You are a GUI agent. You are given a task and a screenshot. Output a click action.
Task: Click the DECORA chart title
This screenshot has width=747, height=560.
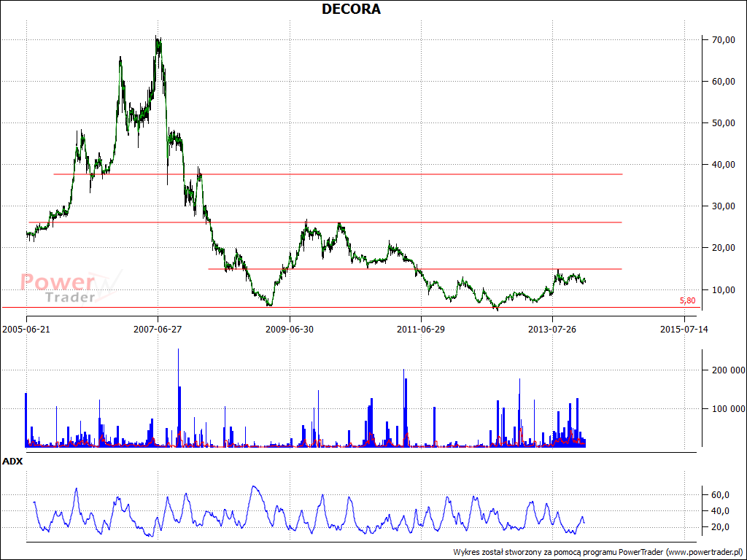pos(351,9)
